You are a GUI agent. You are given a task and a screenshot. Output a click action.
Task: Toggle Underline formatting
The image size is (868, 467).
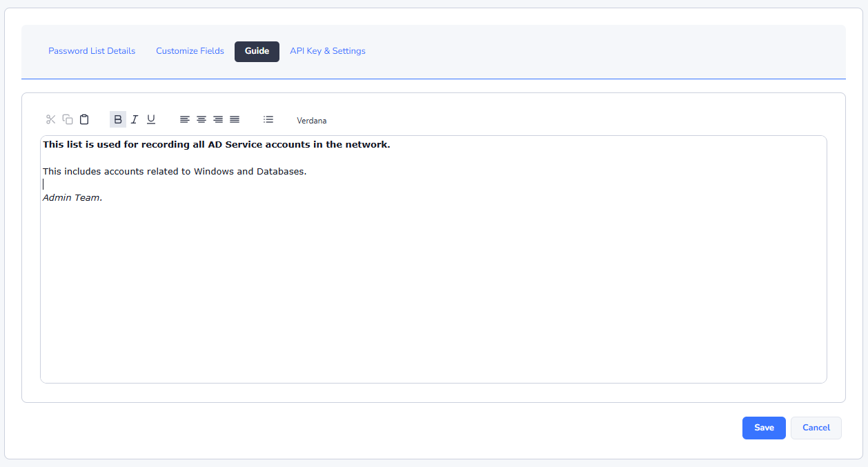point(151,119)
